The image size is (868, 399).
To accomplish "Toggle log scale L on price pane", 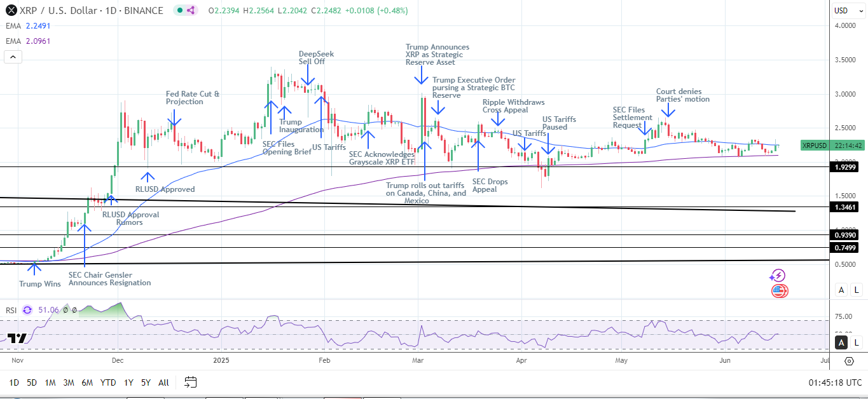I will (856, 290).
